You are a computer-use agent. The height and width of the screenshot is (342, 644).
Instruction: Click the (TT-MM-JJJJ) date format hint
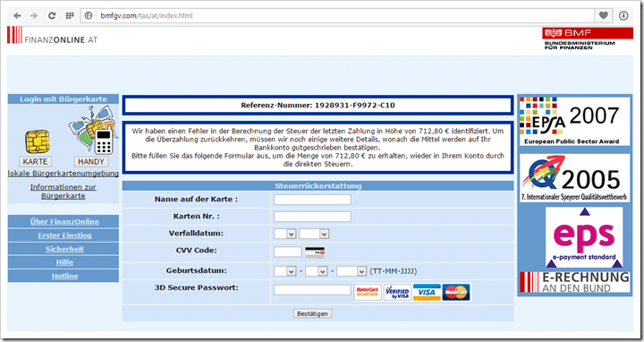point(393,271)
